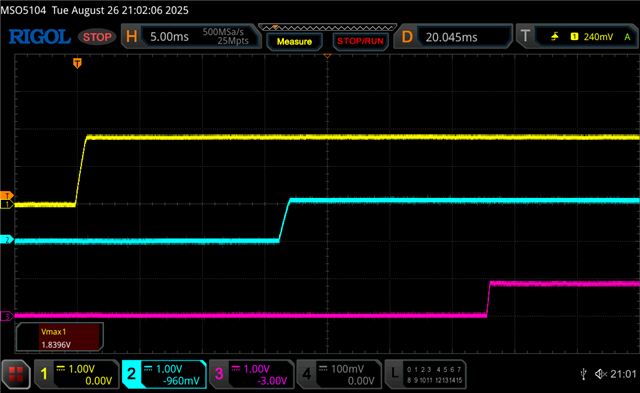
Task: Select the 20.045ms delay value
Action: coord(451,38)
